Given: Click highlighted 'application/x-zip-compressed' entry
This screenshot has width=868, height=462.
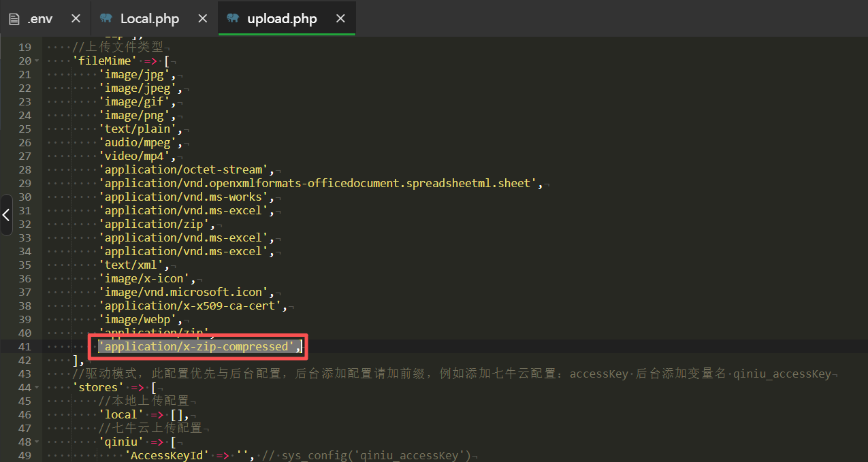Looking at the screenshot, I should coord(199,346).
